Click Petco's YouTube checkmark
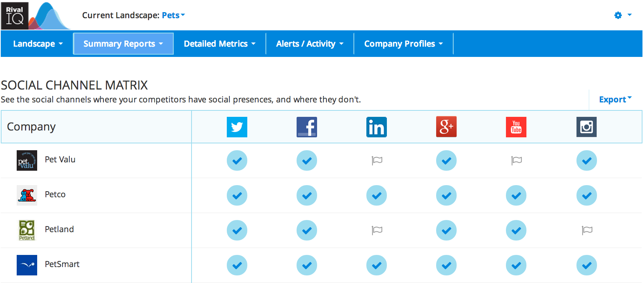 516,195
